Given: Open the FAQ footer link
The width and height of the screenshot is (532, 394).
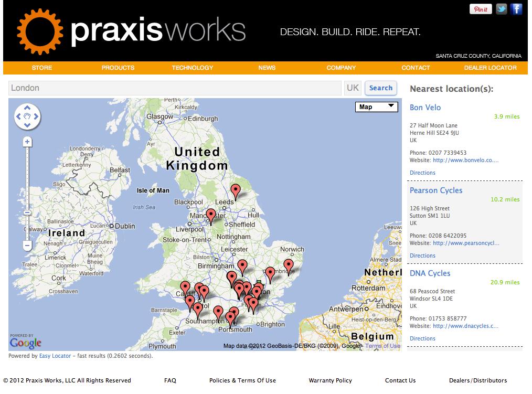Looking at the screenshot, I should tap(170, 380).
